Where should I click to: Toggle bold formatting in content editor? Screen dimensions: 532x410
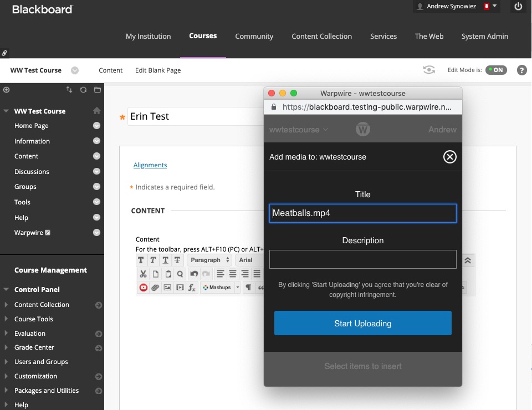tap(141, 260)
